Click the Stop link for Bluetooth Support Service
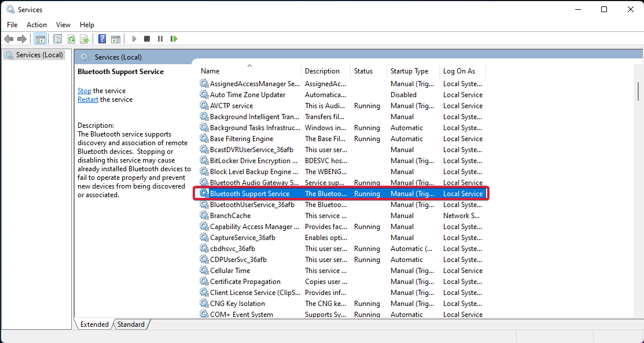Screen dimensions: 644x343 click(x=84, y=90)
